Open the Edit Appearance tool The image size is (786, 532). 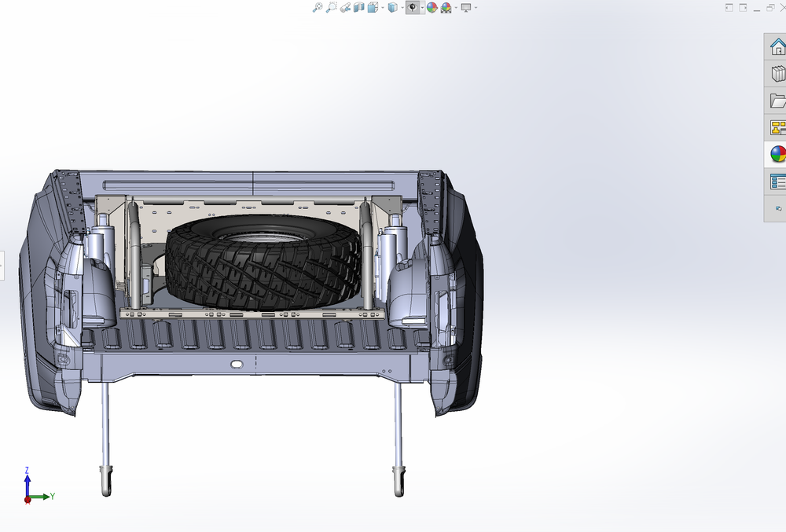(x=432, y=7)
